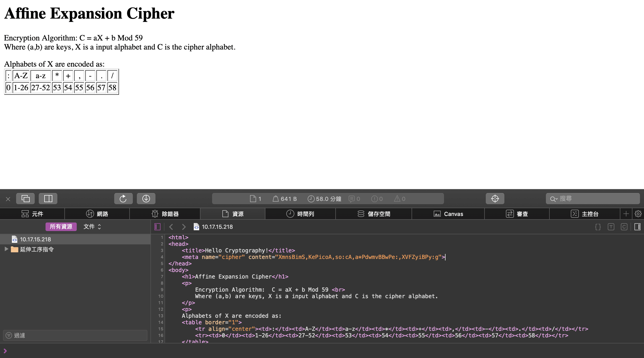Click the download web archive icon
Viewport: 644px width, 358px height.
pos(146,199)
